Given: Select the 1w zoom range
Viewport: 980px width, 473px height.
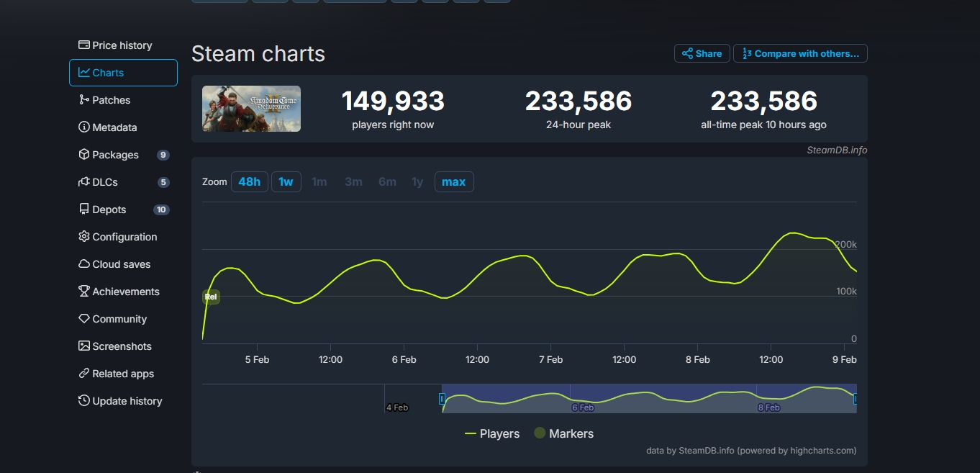Looking at the screenshot, I should pyautogui.click(x=286, y=182).
